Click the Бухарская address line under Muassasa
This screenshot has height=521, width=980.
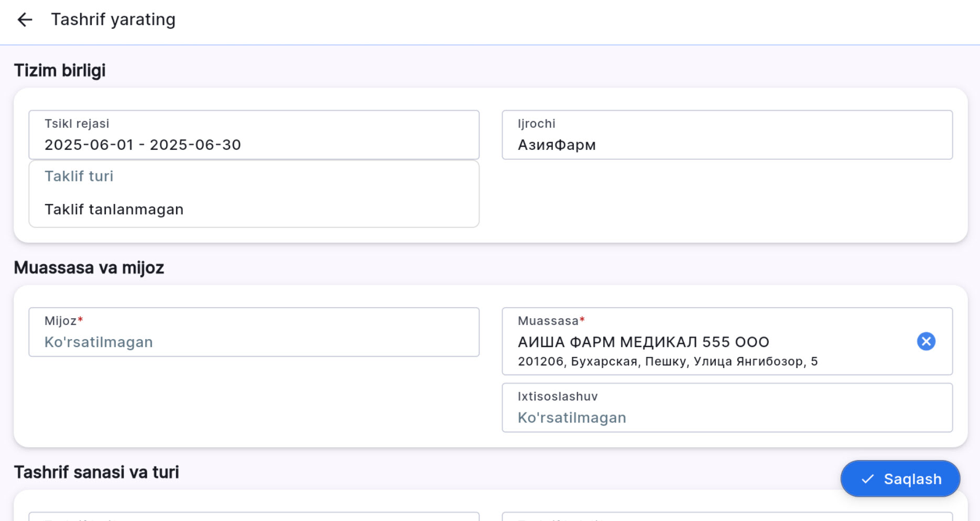(x=667, y=362)
